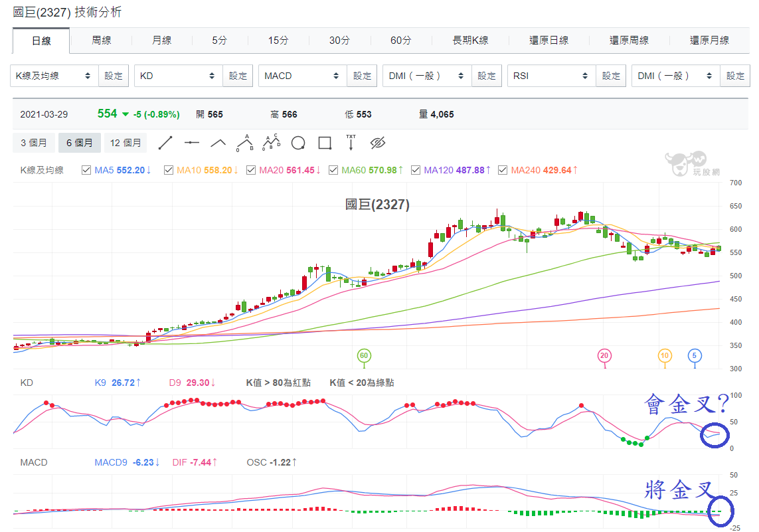Select the 0-A-B wave pattern tool
This screenshot has height=532, width=759.
[x=245, y=143]
